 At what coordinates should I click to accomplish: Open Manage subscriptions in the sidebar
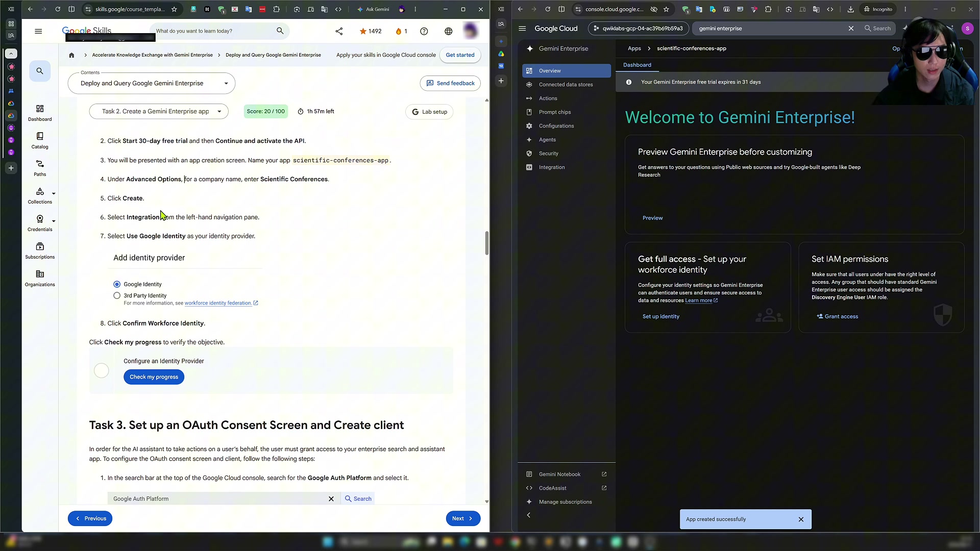pos(566,502)
